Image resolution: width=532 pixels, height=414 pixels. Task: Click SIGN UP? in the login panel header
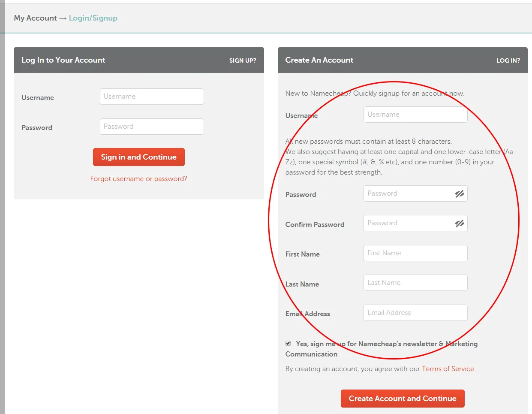click(x=243, y=60)
